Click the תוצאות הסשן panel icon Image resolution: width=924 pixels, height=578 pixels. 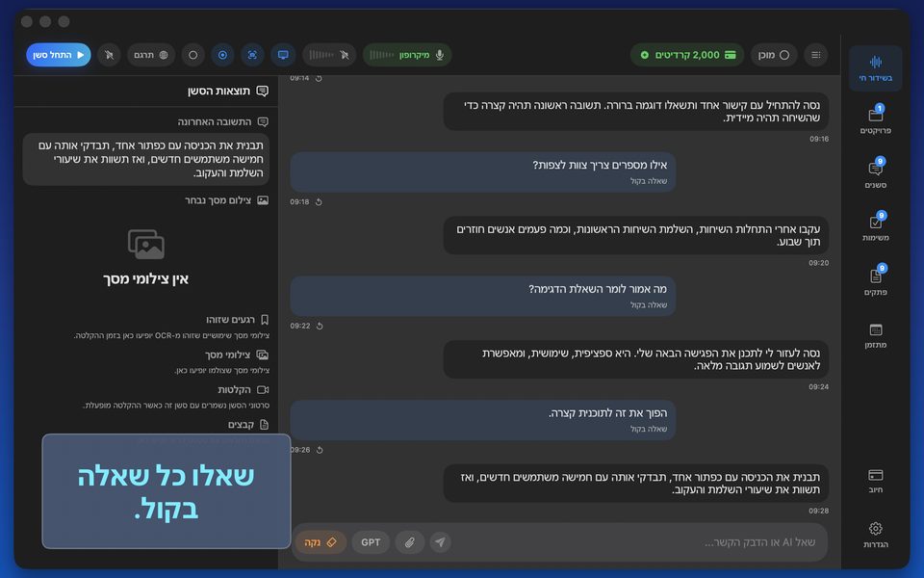tap(262, 91)
